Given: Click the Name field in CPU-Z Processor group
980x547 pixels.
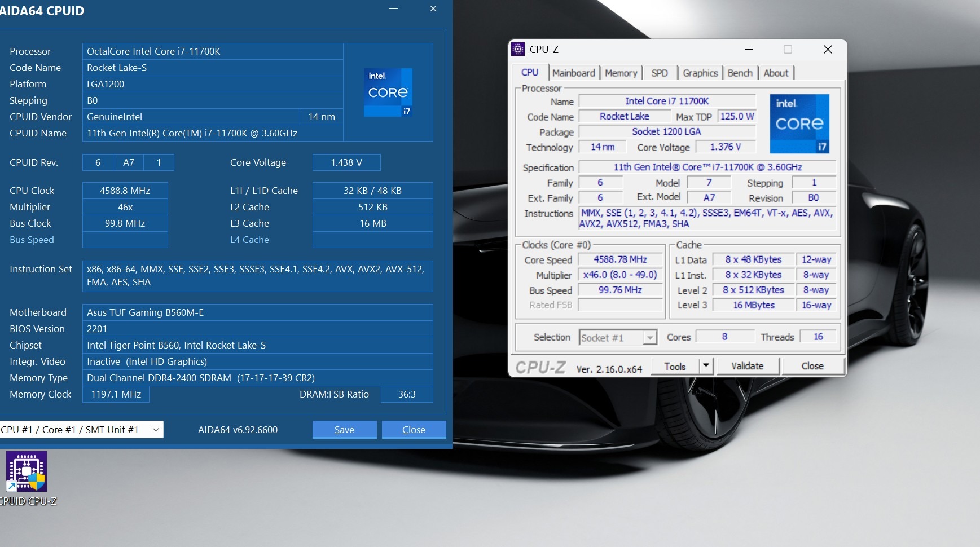Looking at the screenshot, I should (667, 101).
